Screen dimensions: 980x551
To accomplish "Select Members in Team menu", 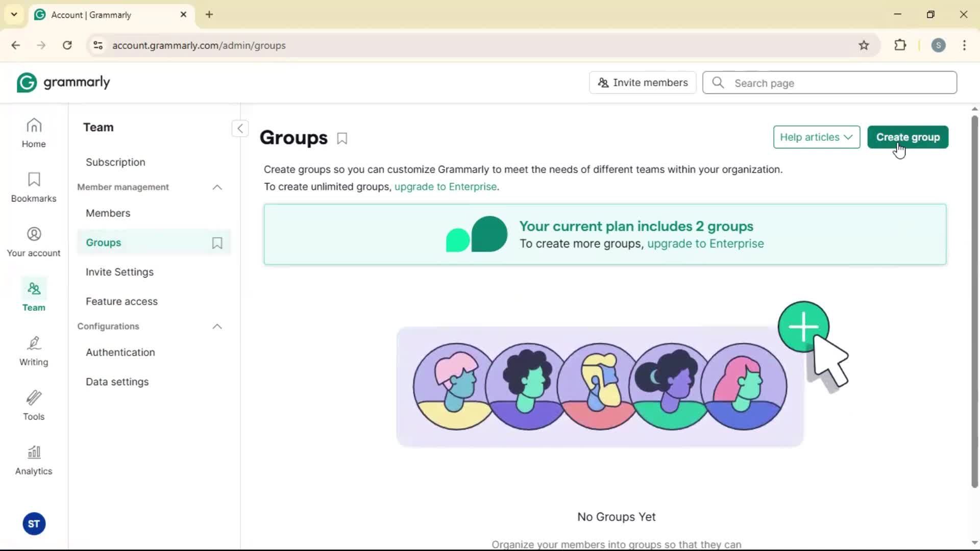I will click(108, 213).
